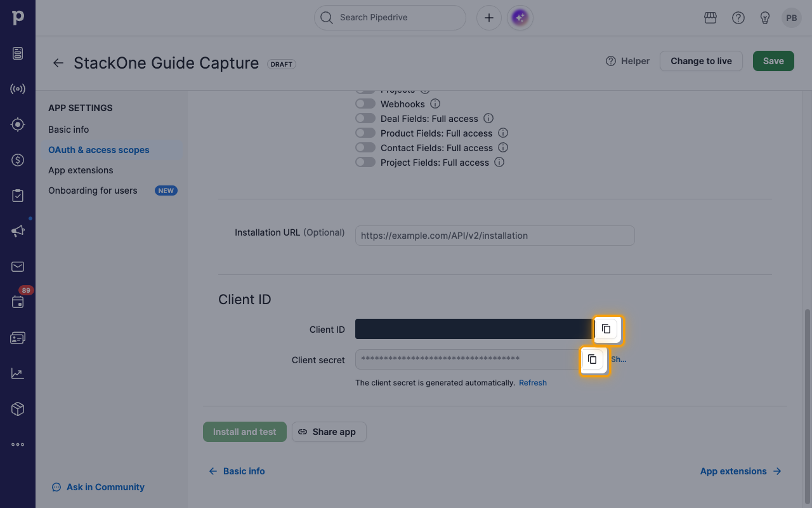Show the hidden client secret
The height and width of the screenshot is (508, 812).
coord(619,359)
